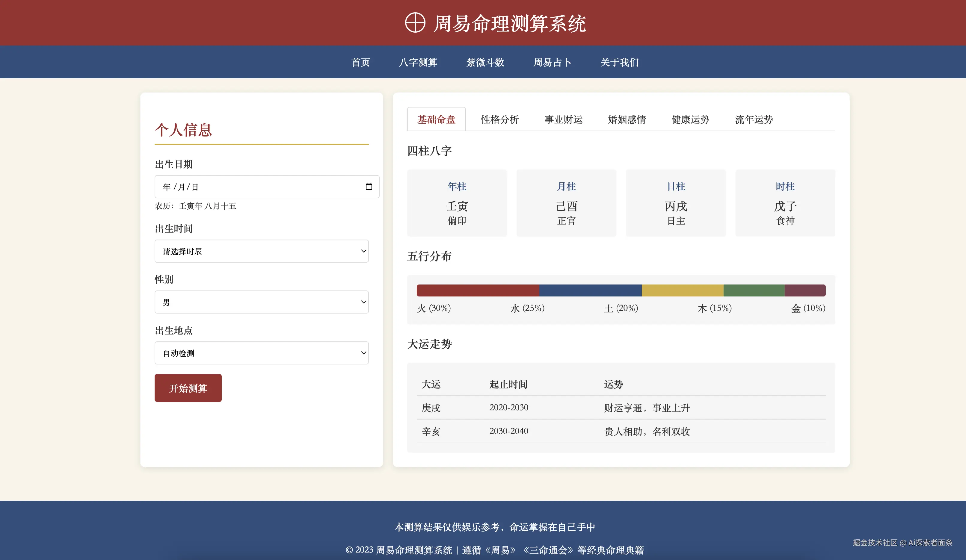The width and height of the screenshot is (966, 560).
Task: Select the 婚姻感情 tab
Action: tap(627, 119)
